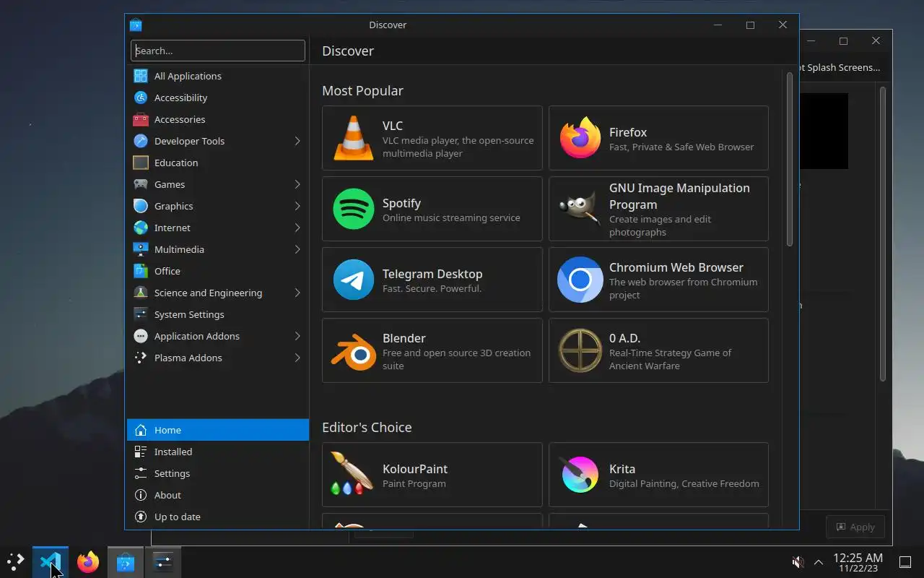Screen dimensions: 924x578
Task: Open the Telegram Desktop title
Action: pyautogui.click(x=432, y=274)
